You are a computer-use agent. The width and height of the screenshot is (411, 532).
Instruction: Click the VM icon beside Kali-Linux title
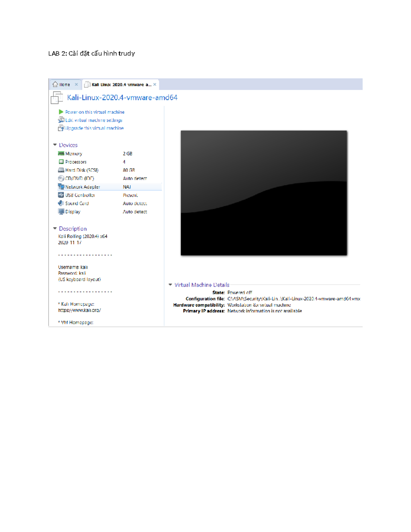[57, 98]
